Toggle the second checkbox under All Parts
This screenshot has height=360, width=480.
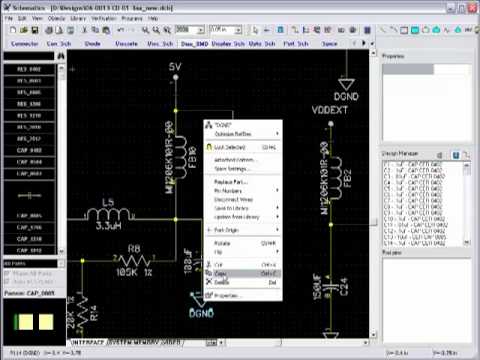pos(7,282)
